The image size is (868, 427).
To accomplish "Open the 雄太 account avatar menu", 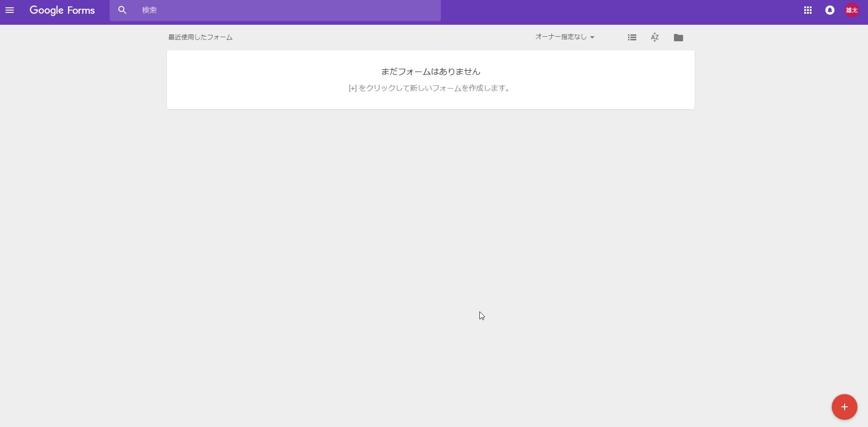I will pyautogui.click(x=852, y=10).
